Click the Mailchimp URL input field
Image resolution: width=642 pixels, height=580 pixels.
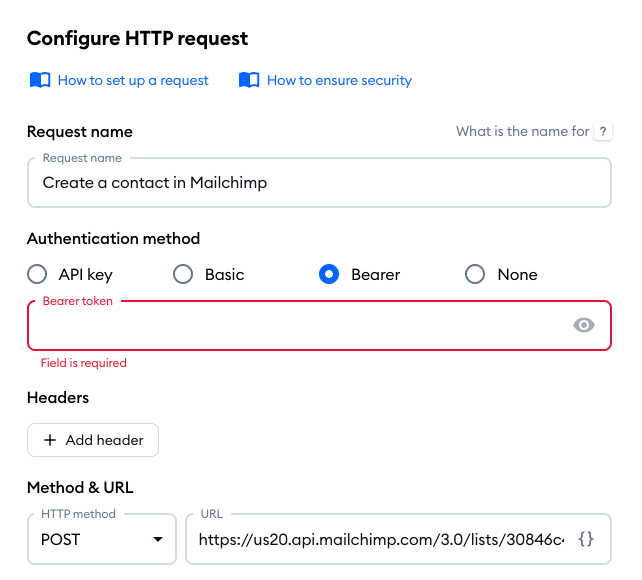tap(380, 539)
